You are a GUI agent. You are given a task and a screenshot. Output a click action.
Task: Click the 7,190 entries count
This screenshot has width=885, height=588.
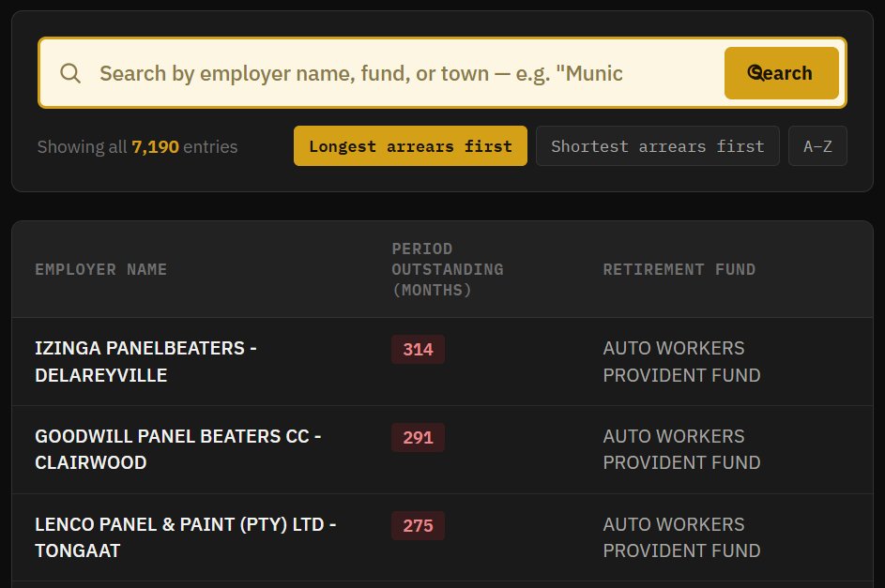(155, 146)
